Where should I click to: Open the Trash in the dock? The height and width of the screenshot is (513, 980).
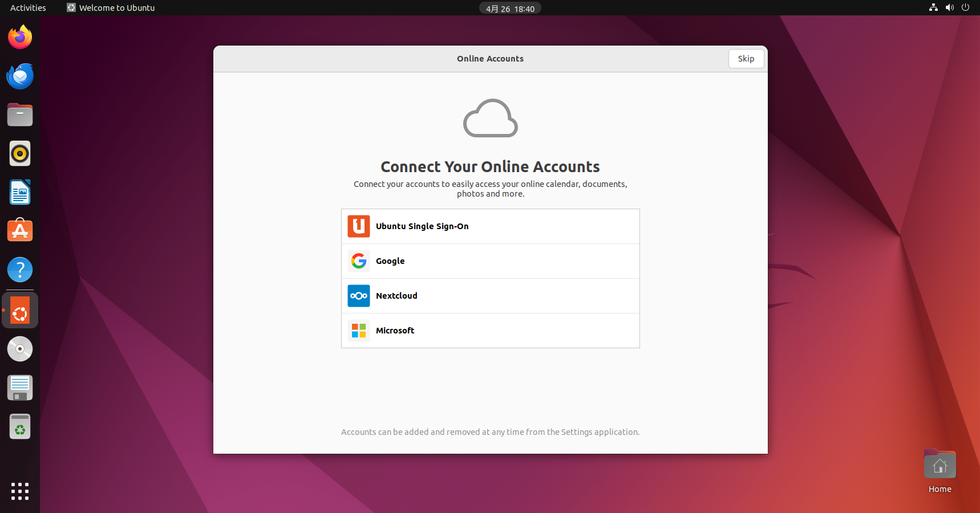(x=20, y=426)
